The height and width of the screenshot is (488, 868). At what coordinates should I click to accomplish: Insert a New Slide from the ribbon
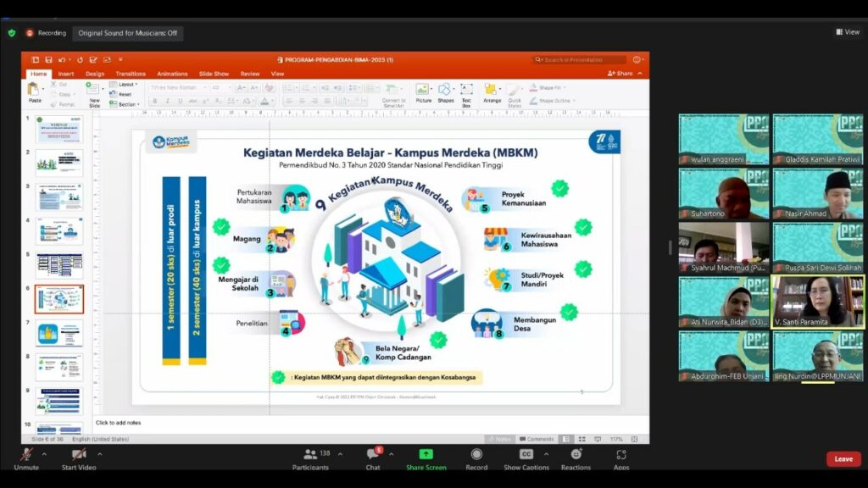point(93,90)
